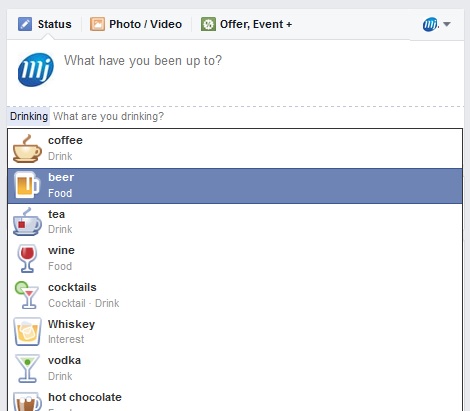Open the Photo / Video tab
Viewport: 470px width, 411px height.
coord(136,24)
